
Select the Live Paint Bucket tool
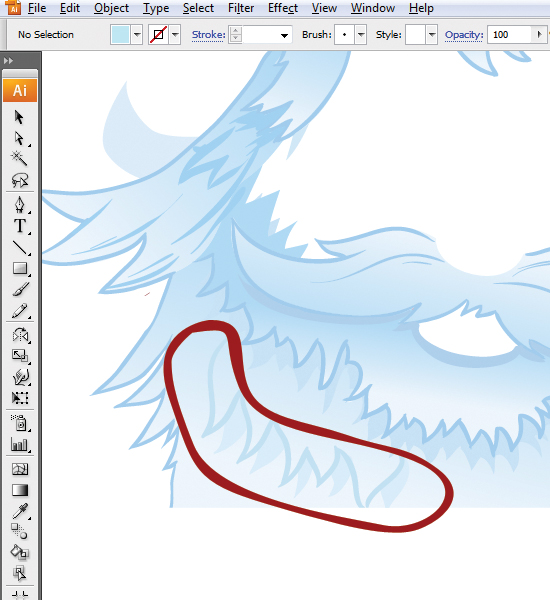[19, 553]
